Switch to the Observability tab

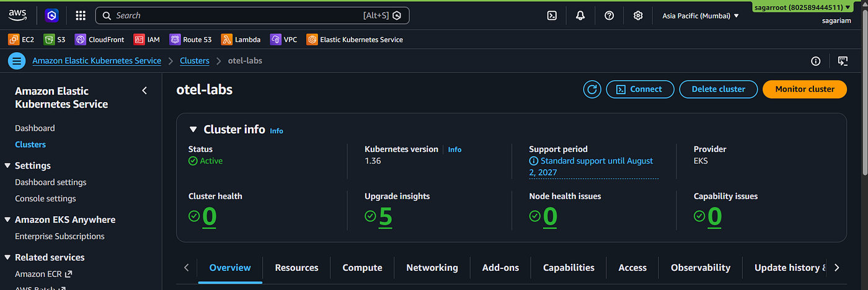pyautogui.click(x=701, y=268)
